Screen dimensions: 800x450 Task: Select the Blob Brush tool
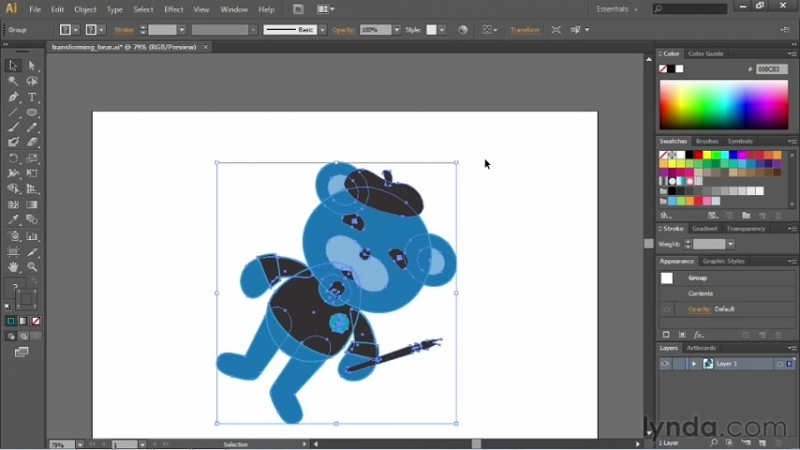point(13,142)
